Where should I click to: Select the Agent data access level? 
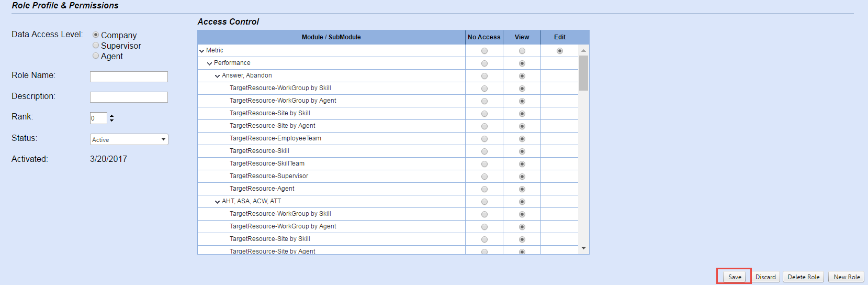[x=96, y=56]
